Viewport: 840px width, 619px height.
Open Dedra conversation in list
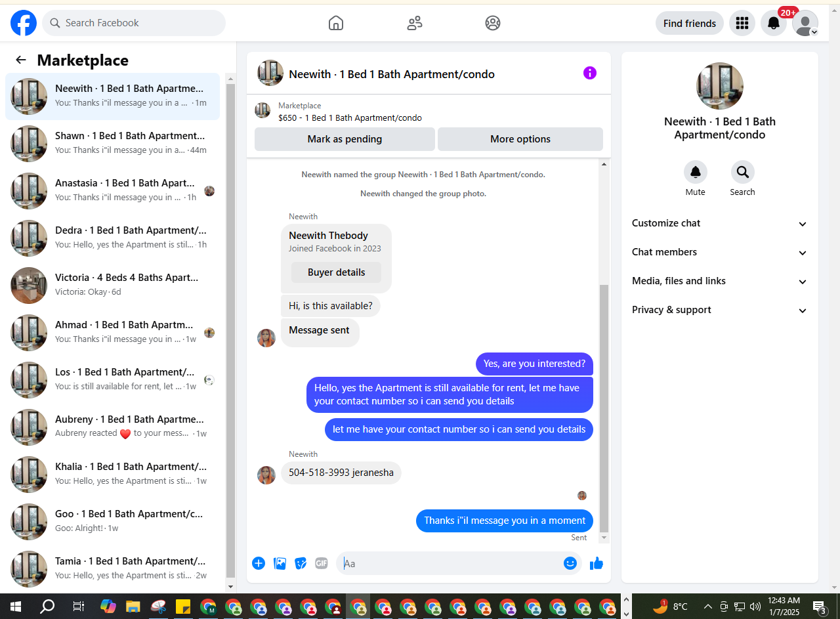pos(112,238)
